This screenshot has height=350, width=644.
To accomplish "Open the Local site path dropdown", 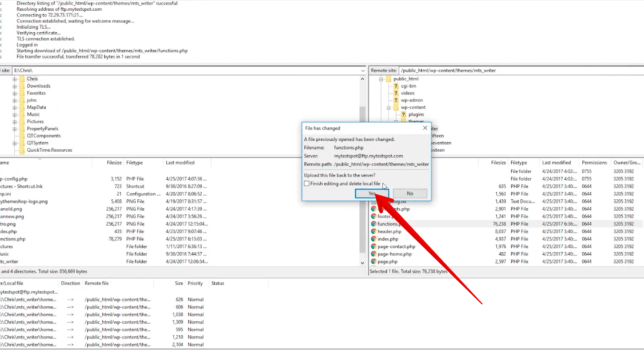I will click(363, 71).
